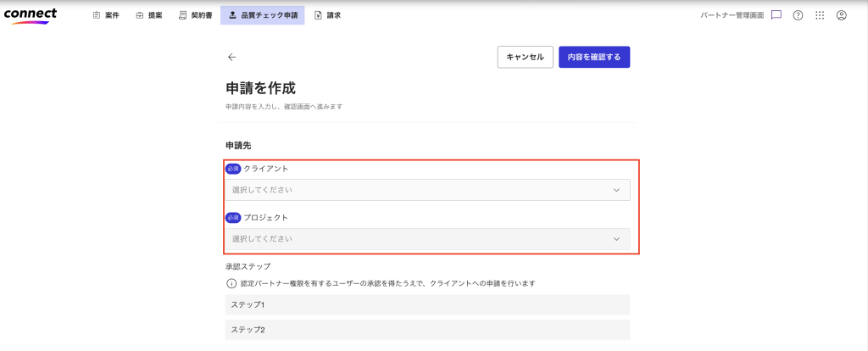Expand the クライアント chevron arrow

(x=616, y=190)
